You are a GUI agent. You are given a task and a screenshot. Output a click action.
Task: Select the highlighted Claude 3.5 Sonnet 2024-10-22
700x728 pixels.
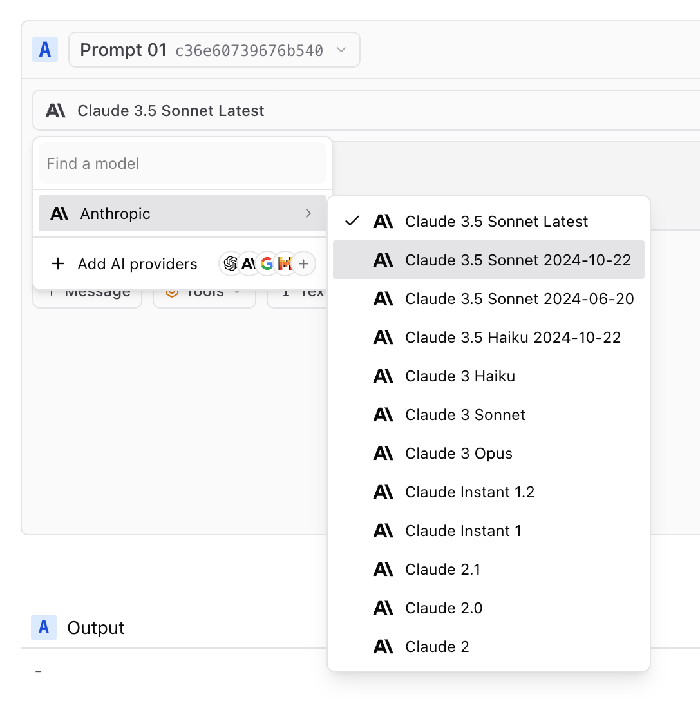(519, 260)
